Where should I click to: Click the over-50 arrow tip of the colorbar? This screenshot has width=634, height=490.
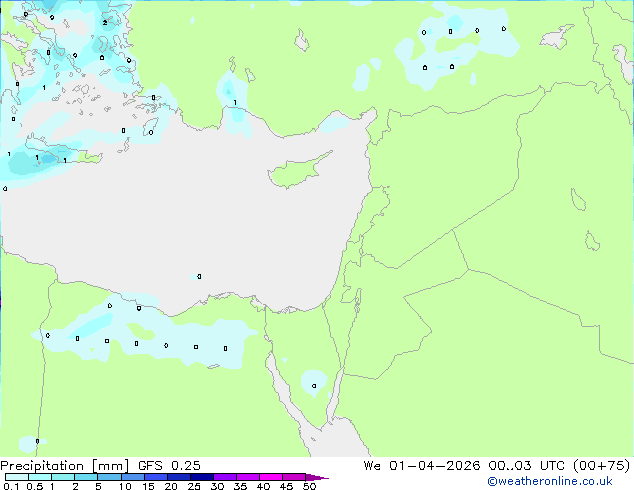tap(317, 477)
